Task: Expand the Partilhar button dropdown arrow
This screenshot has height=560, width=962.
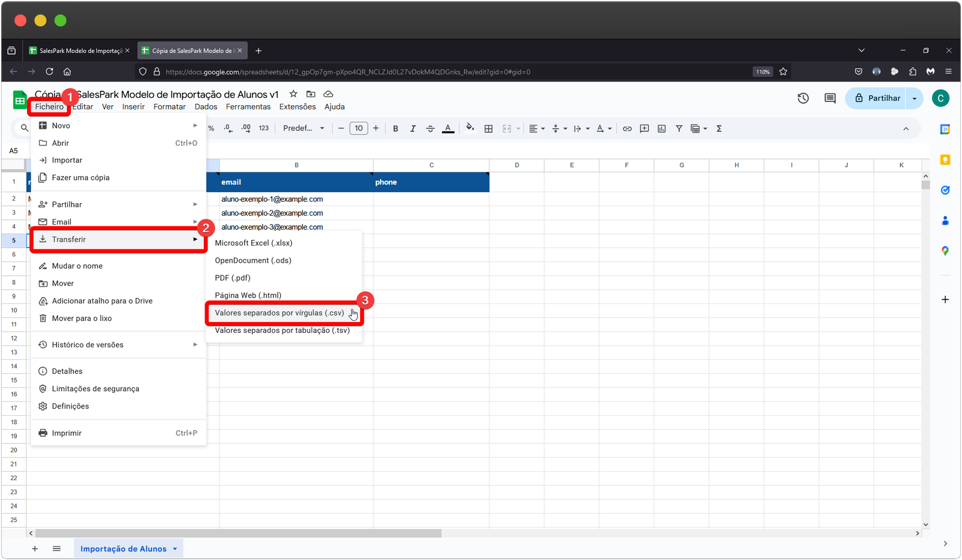Action: pyautogui.click(x=915, y=99)
